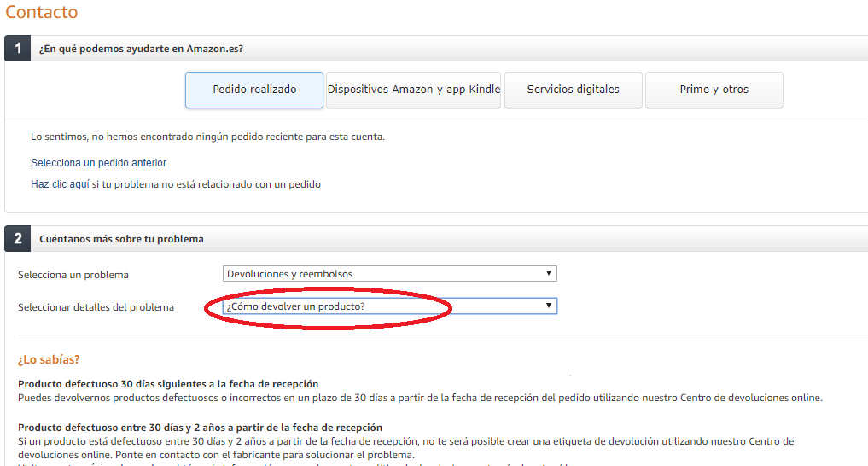Viewport: 868px width, 466px height.
Task: Click link for problems unrelated to an order
Action: click(175, 183)
